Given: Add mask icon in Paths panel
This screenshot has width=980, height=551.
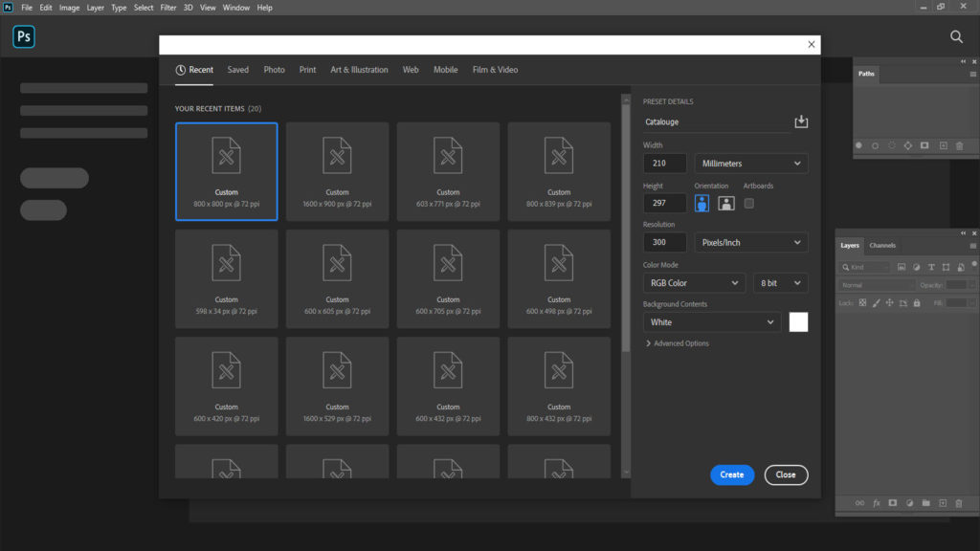Looking at the screenshot, I should [924, 145].
